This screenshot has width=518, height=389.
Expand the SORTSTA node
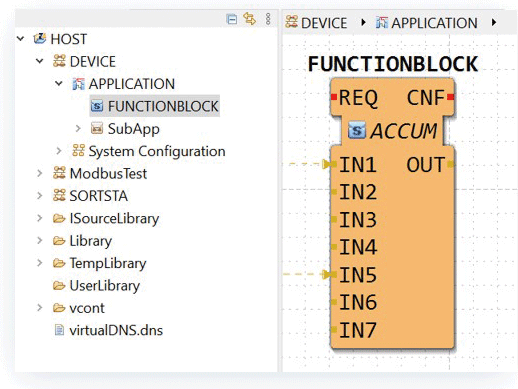pyautogui.click(x=40, y=195)
